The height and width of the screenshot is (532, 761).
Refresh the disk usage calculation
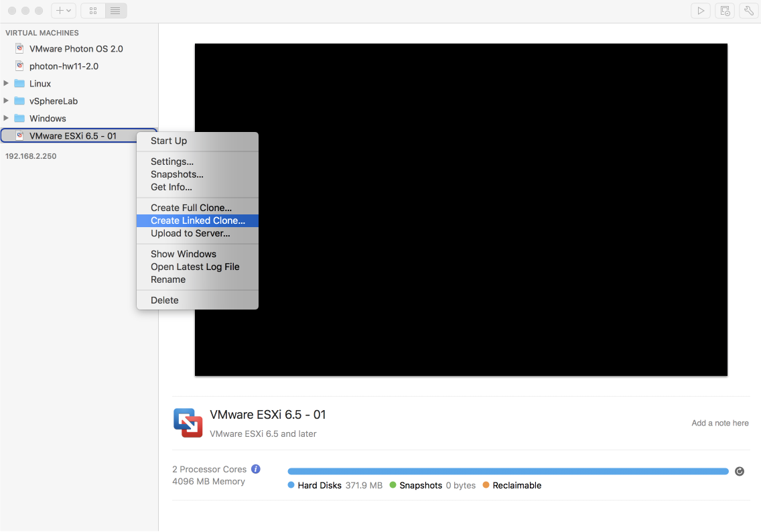pyautogui.click(x=740, y=471)
